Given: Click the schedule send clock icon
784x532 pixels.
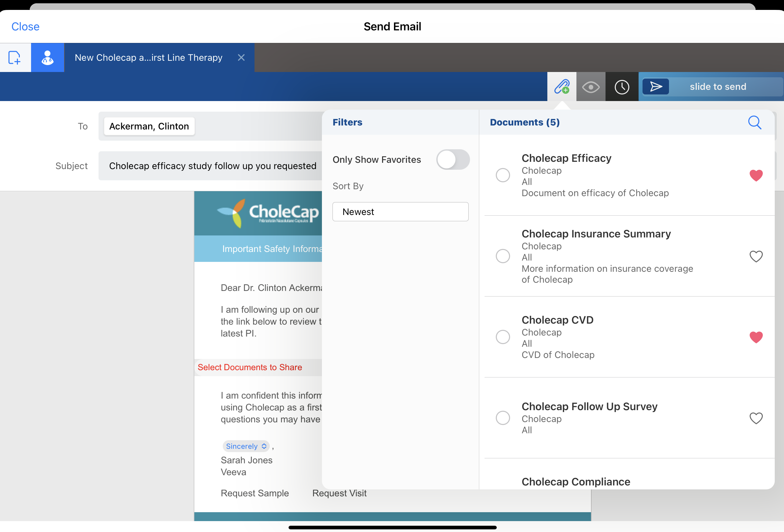Looking at the screenshot, I should [621, 87].
